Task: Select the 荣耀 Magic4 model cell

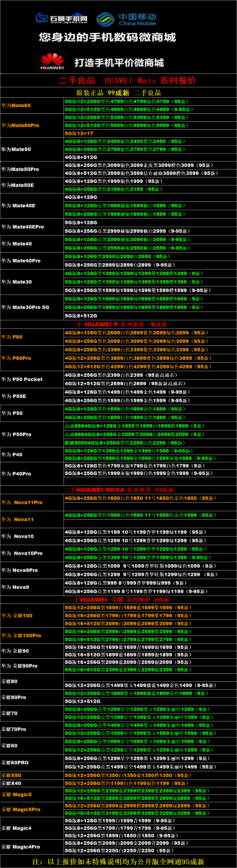Action: (32, 828)
